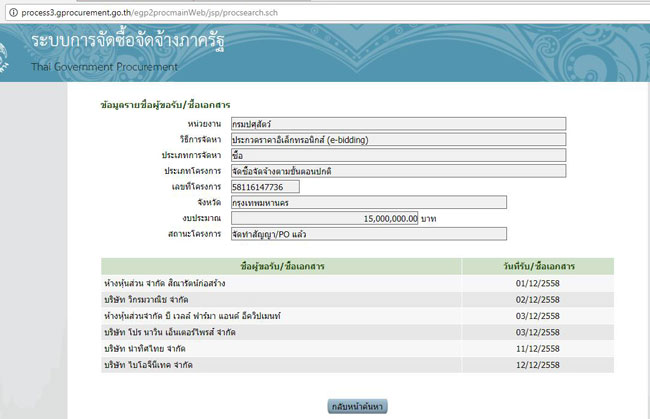Image resolution: width=650 pixels, height=419 pixels.
Task: Focus the จังหวัด field showing กรุงเทพมหานคร
Action: (367, 202)
